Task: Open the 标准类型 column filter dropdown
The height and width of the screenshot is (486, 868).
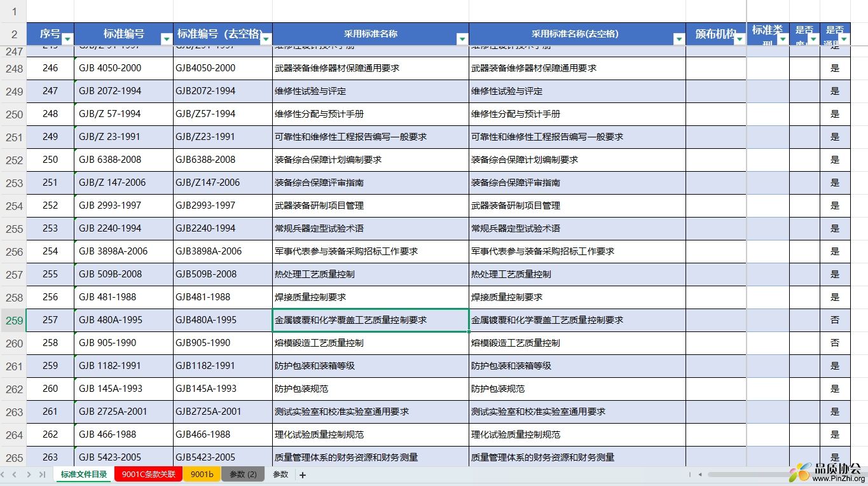Action: coord(782,39)
